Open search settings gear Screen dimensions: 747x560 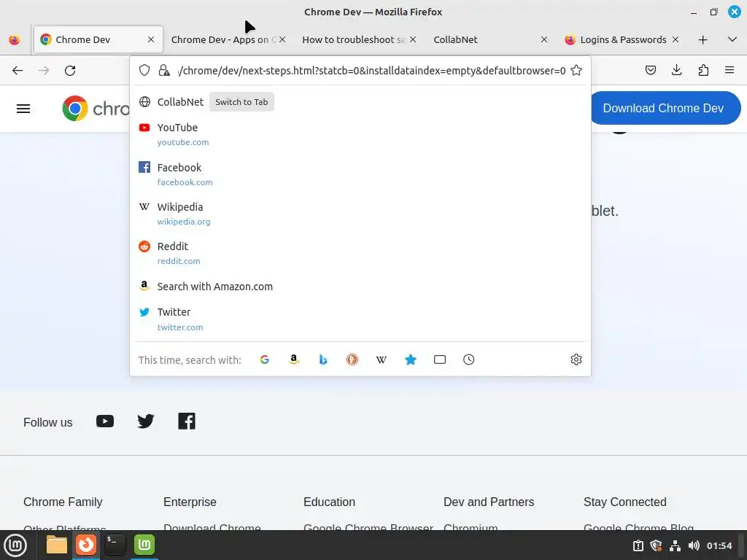pos(576,359)
